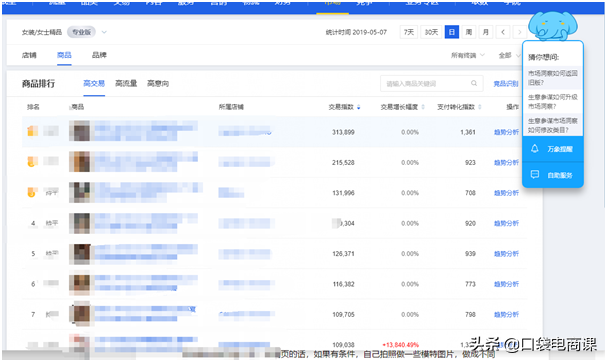This screenshot has height=362, width=607.
Task: Open 趋势分析 for the 109,705 row
Action: 506,315
